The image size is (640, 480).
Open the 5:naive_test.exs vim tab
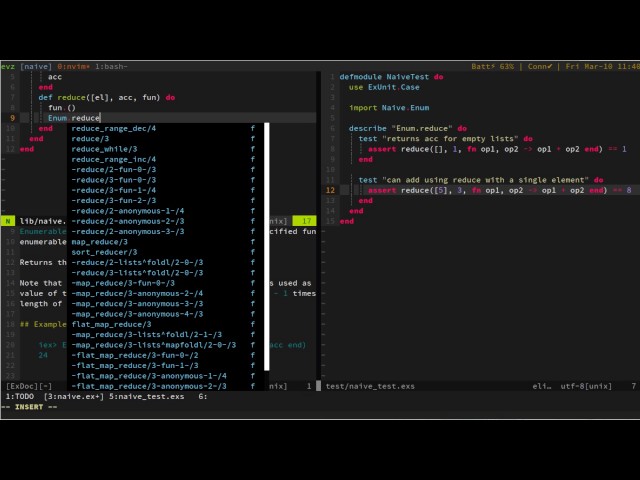[x=147, y=397]
